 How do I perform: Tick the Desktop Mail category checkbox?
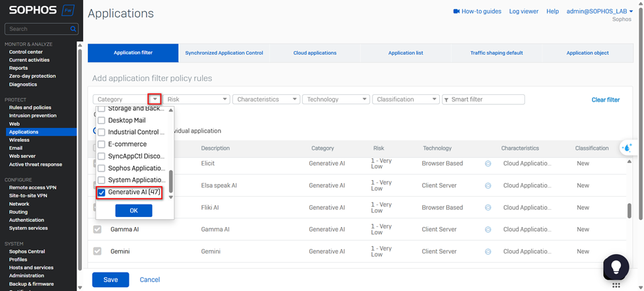click(x=102, y=121)
